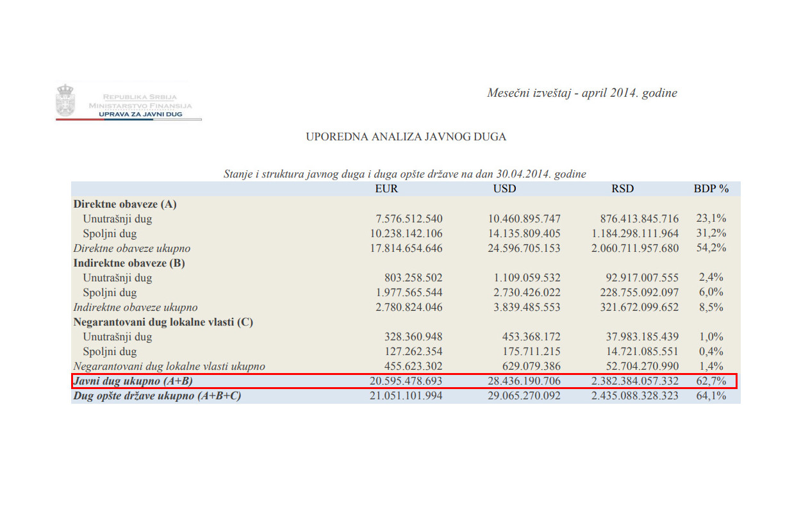Viewport: 801px width, 532px height.
Task: Click the 'BDP %' column header
Action: 711,188
